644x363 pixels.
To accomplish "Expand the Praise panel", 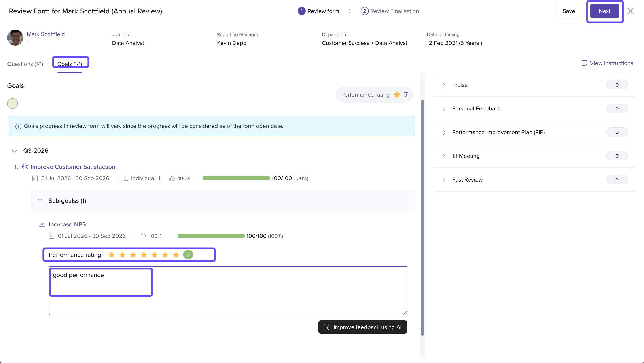I will click(534, 85).
